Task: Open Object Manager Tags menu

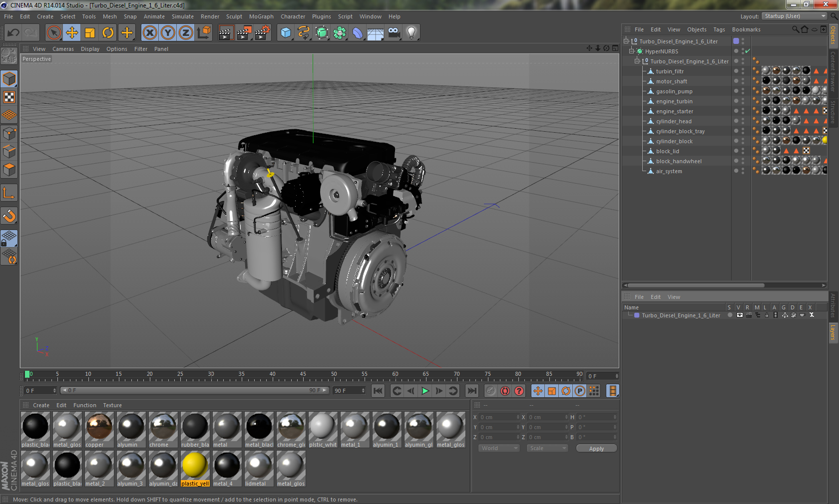Action: tap(719, 29)
